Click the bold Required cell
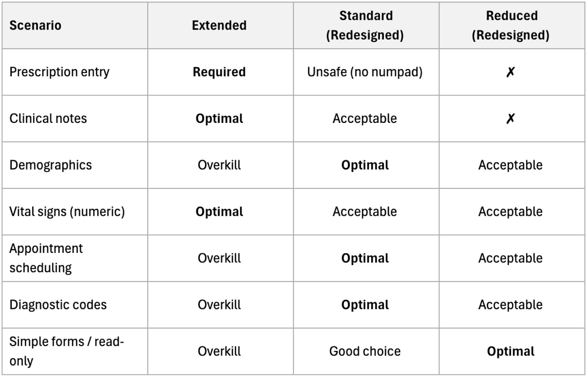This screenshot has width=588, height=377. click(x=219, y=72)
